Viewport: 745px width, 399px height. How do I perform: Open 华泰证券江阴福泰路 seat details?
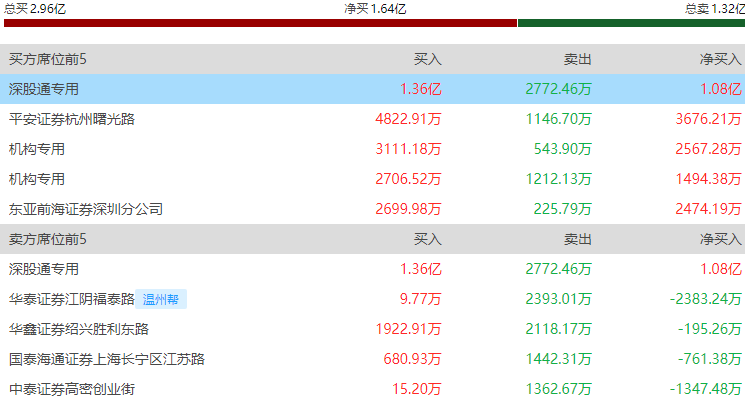click(x=72, y=299)
